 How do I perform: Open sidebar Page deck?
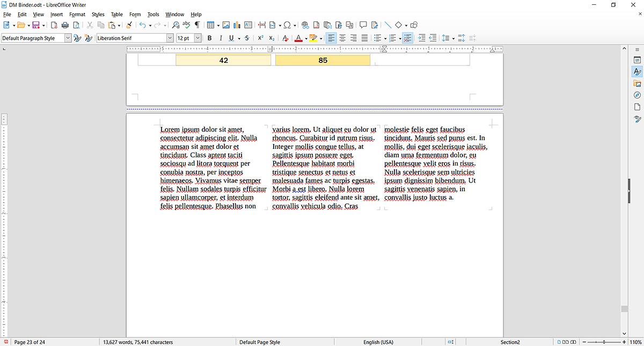tap(637, 107)
